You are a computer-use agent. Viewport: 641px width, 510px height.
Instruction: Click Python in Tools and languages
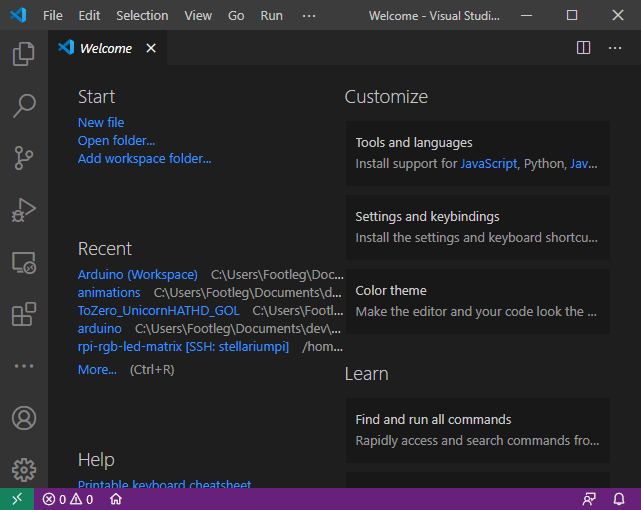click(544, 164)
